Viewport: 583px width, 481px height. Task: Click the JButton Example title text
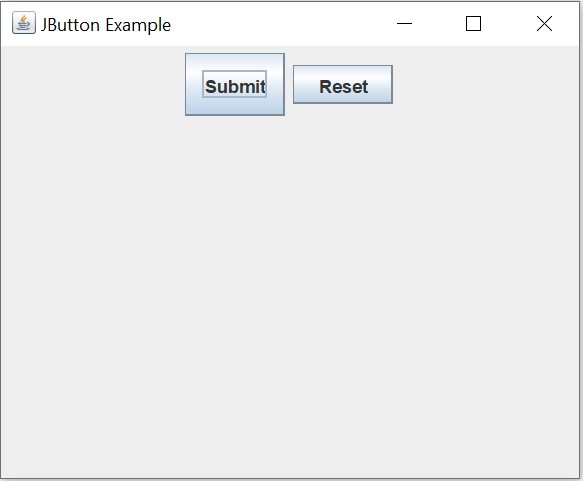coord(106,25)
